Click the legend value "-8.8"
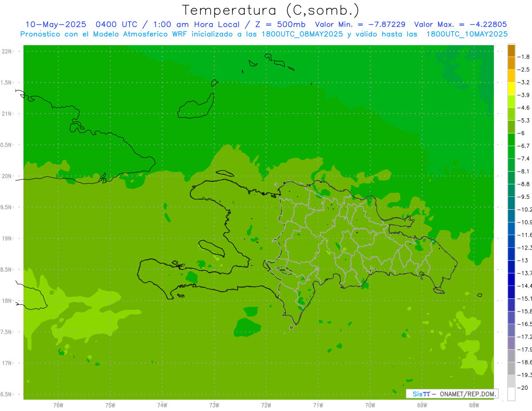Viewport: 532px width, 411px height. tap(524, 184)
